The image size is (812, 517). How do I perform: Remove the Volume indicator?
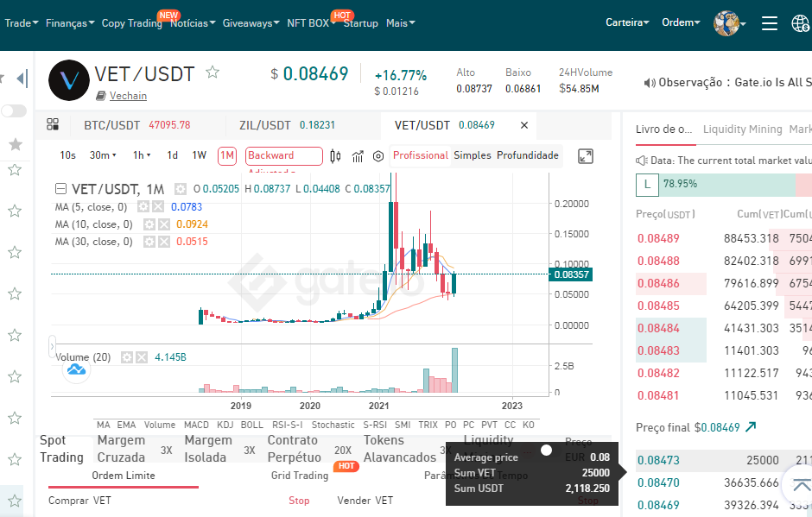pyautogui.click(x=142, y=357)
